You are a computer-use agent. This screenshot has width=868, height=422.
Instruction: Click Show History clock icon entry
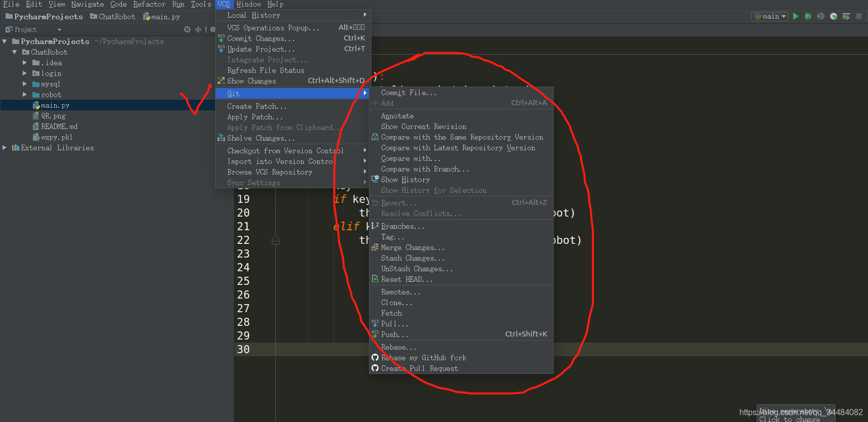tap(375, 180)
